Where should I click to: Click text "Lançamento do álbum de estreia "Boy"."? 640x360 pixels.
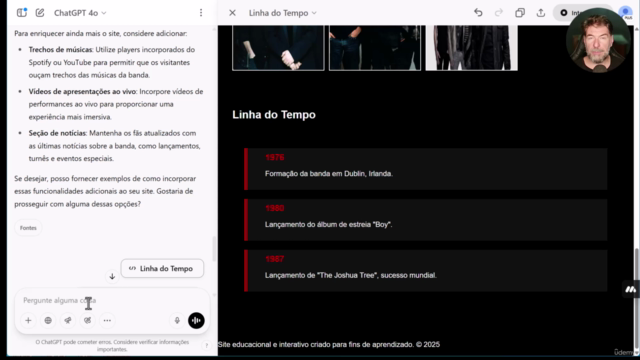[329, 224]
